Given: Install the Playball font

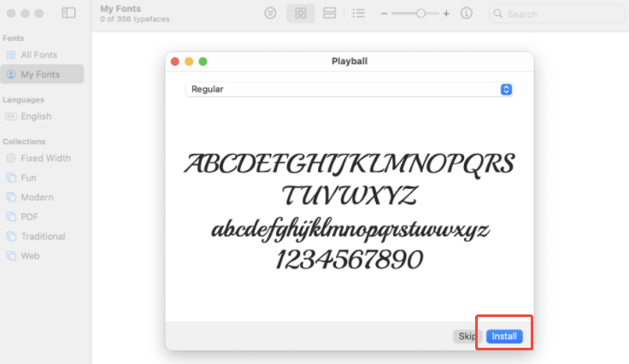Looking at the screenshot, I should [504, 336].
